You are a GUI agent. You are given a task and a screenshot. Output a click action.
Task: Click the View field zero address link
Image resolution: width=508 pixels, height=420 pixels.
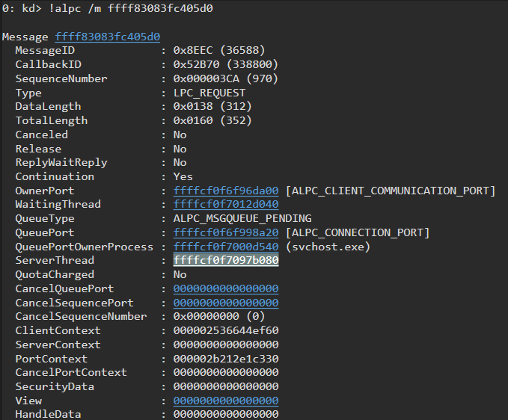point(226,401)
